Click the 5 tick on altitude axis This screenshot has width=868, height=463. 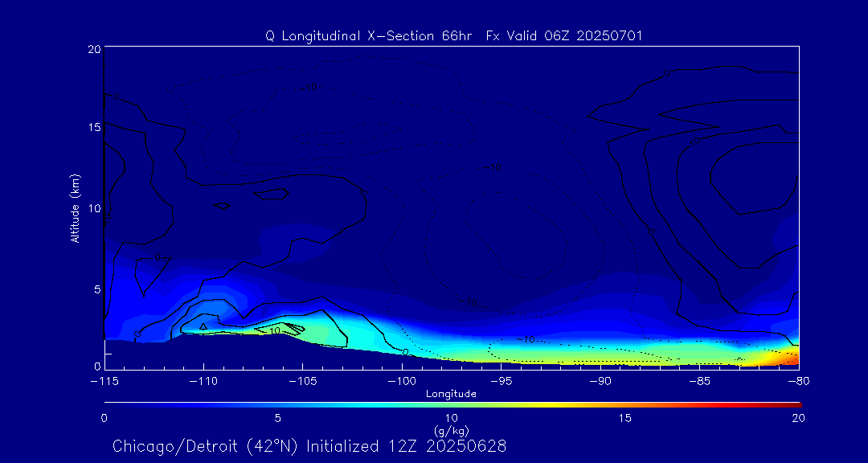(97, 289)
